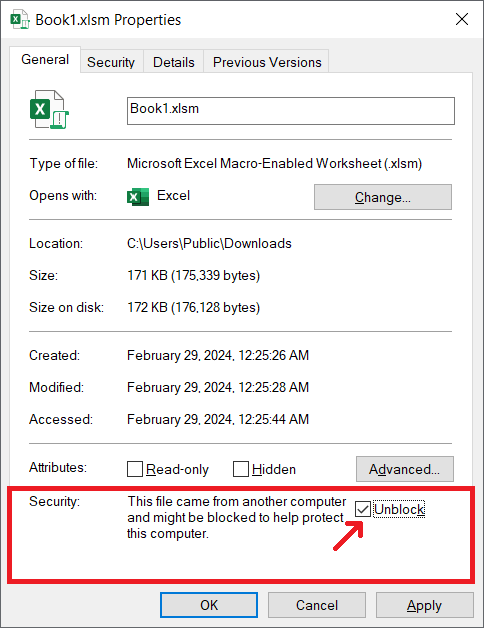
Task: Click the Book1.xlsm Properties title text
Action: 108,20
